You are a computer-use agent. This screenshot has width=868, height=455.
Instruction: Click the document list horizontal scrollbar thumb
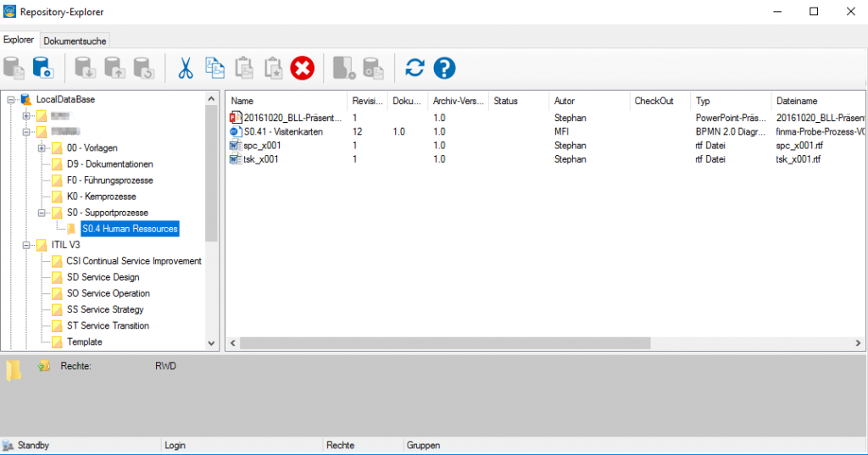(445, 343)
